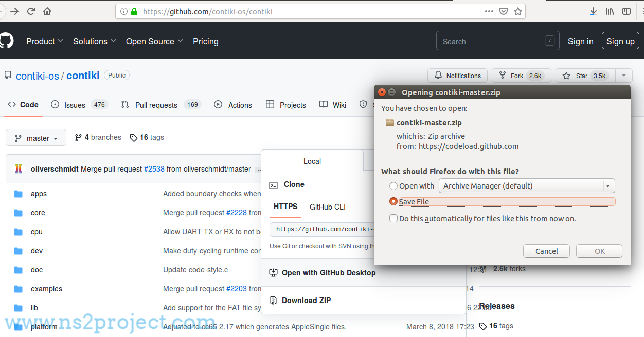Star the repository with Star button
The width and height of the screenshot is (644, 337).
tap(585, 76)
